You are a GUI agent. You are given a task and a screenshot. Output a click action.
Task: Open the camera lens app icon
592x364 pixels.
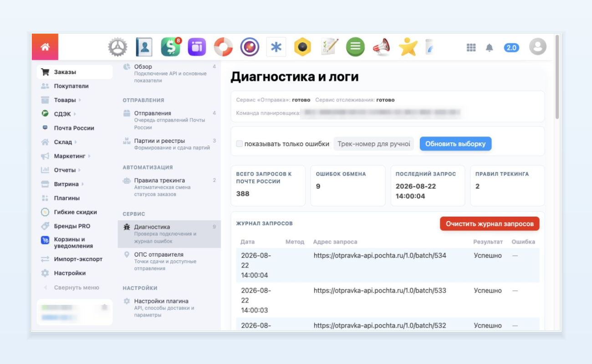coord(250,47)
